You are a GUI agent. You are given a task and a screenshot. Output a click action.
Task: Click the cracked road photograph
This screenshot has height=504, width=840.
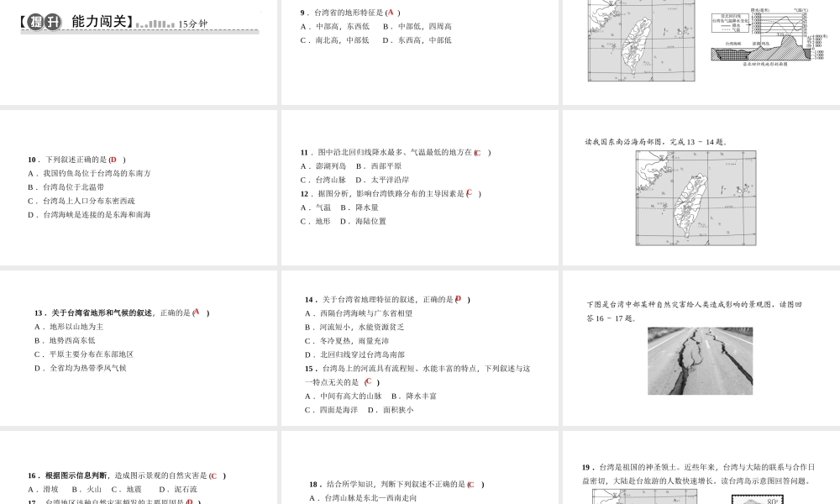click(x=701, y=361)
